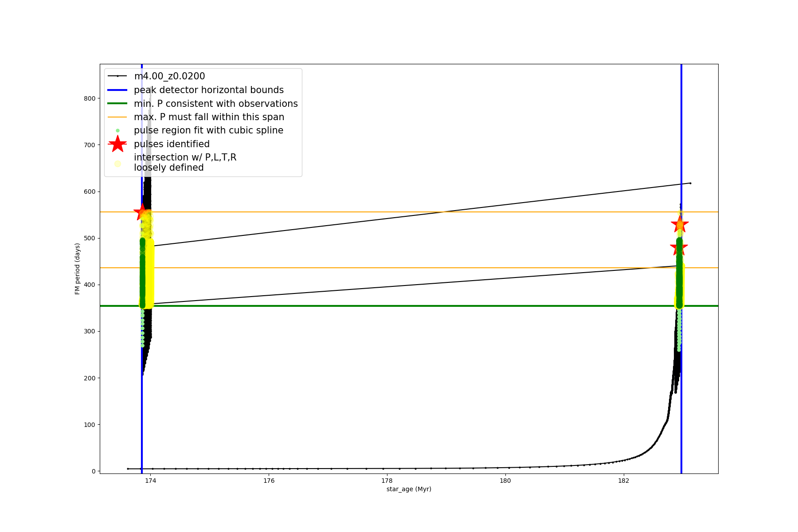Click the blue line swatch in legend

tap(117, 90)
